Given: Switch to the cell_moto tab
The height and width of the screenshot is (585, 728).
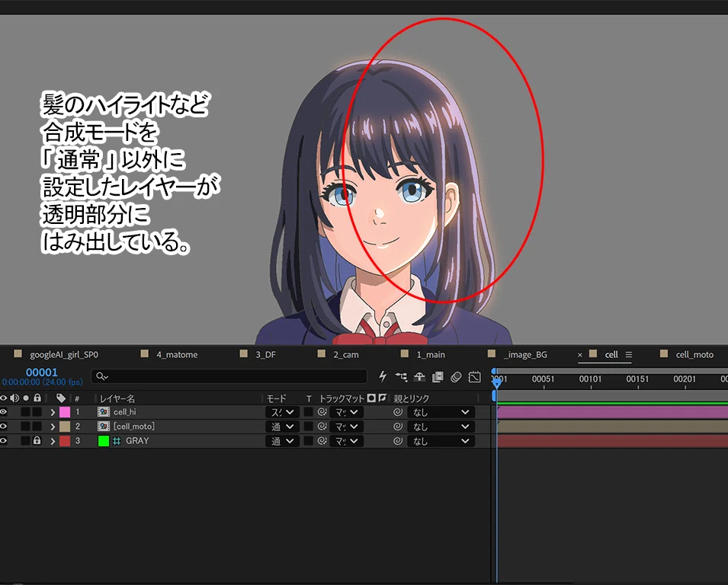Looking at the screenshot, I should [x=694, y=354].
